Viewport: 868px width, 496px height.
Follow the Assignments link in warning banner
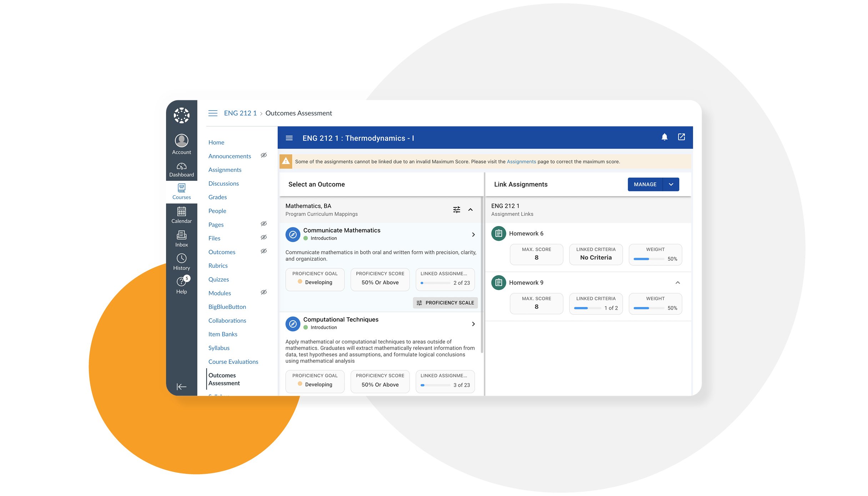[521, 162]
